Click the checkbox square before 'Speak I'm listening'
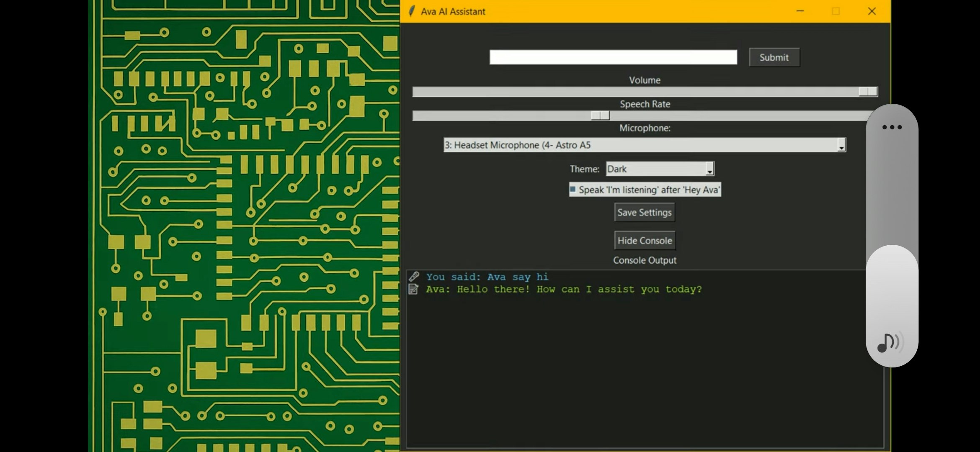Screen dimensions: 980x452 point(573,190)
